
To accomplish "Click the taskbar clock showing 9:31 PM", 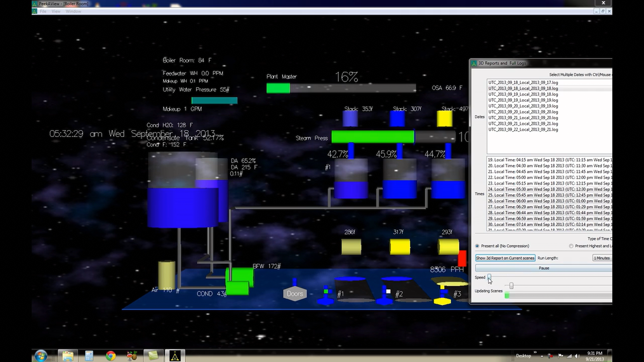I will [595, 356].
